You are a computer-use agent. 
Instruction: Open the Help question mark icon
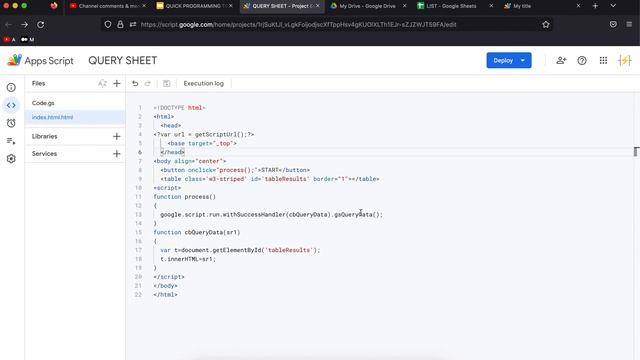[582, 60]
